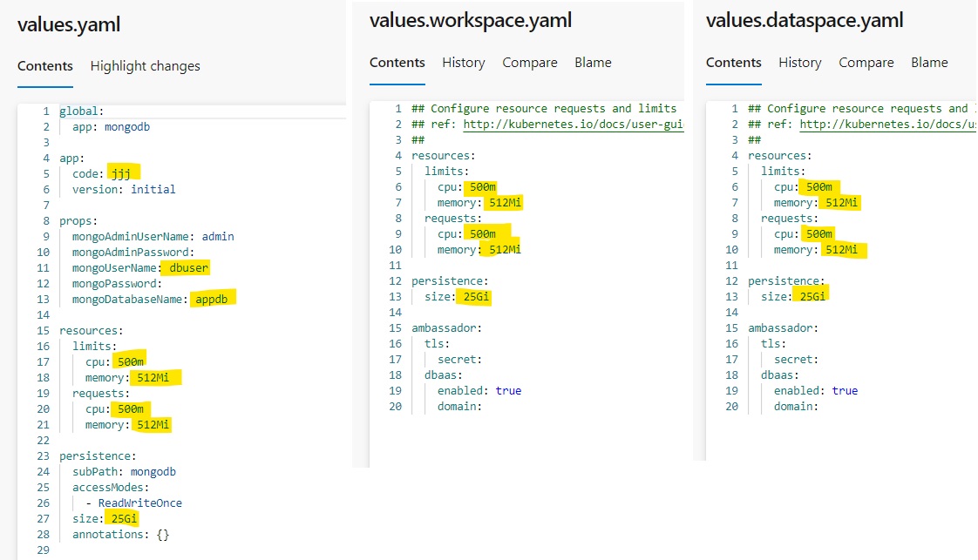Viewport: 978px width, 560px height.
Task: Click the highlighted dbuser value
Action: tap(189, 267)
